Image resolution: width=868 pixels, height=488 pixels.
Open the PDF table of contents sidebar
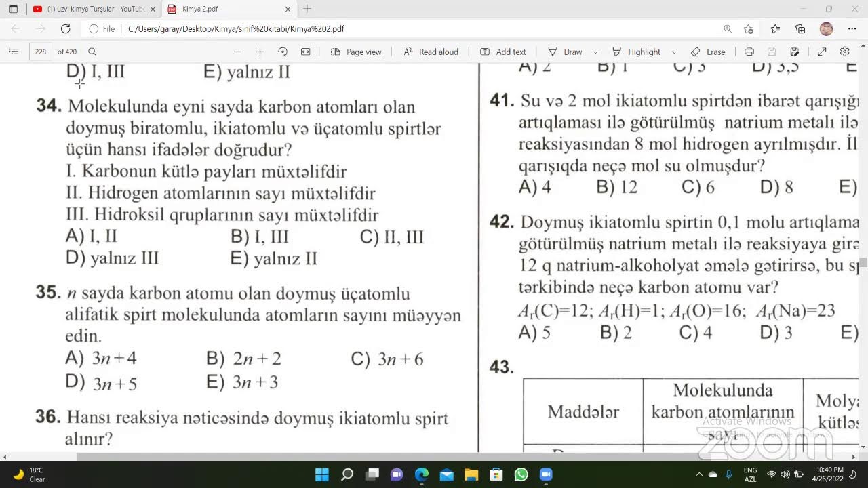pos(14,52)
